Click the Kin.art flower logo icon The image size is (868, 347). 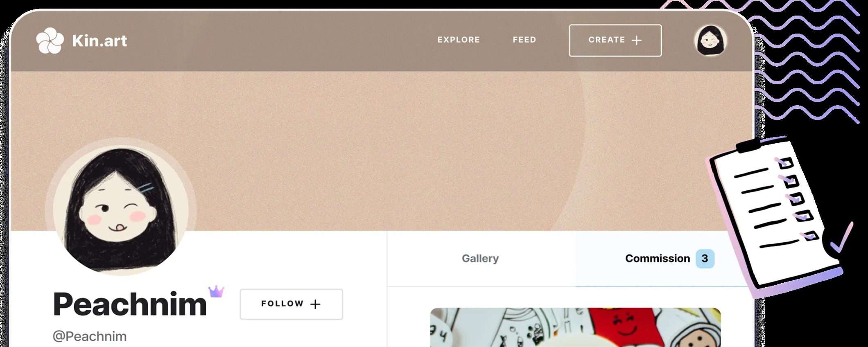[50, 41]
